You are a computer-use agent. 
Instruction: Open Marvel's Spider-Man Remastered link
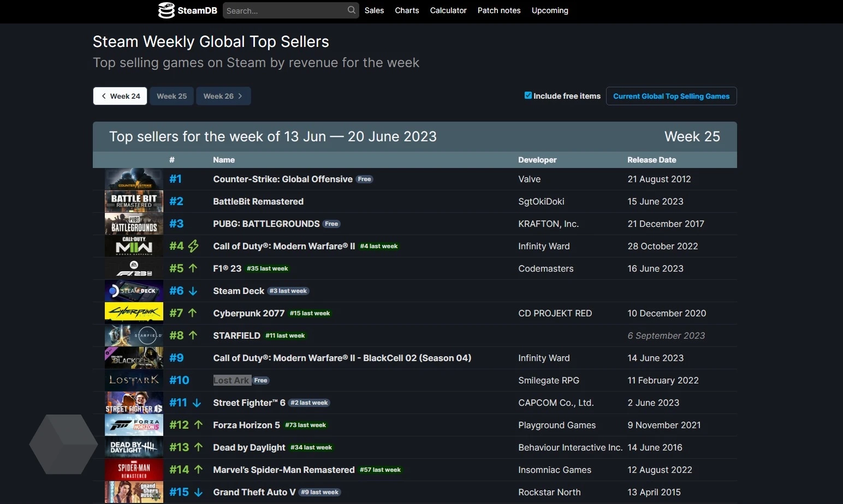pyautogui.click(x=284, y=470)
